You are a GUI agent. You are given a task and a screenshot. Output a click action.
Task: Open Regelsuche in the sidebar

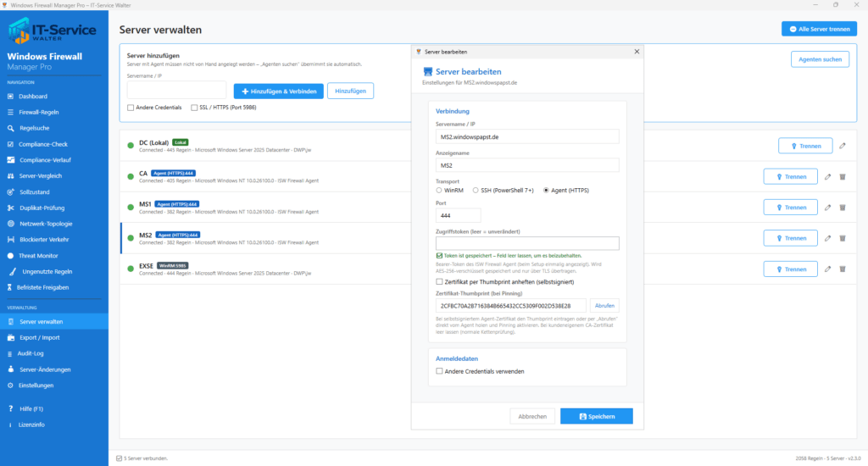[34, 128]
